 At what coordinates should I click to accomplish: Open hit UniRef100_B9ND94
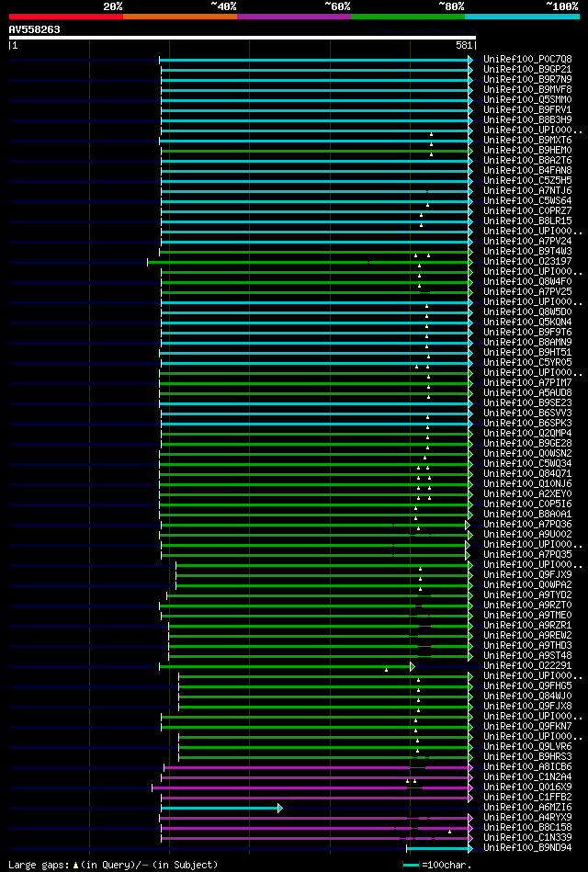[527, 849]
